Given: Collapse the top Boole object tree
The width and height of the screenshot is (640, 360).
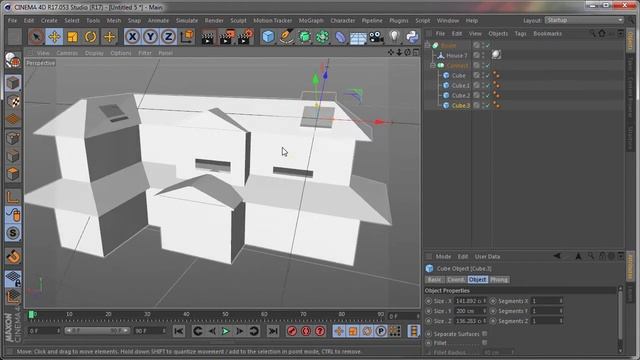Looking at the screenshot, I should 427,45.
